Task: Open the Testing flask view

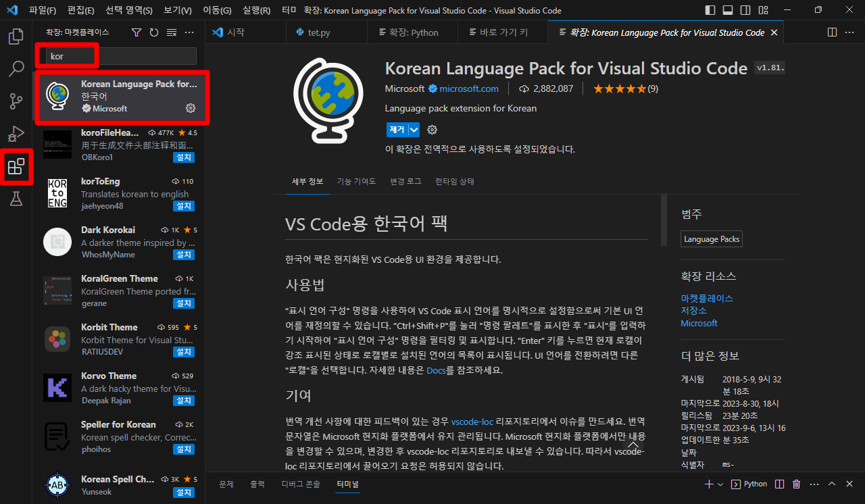Action: pos(16,199)
